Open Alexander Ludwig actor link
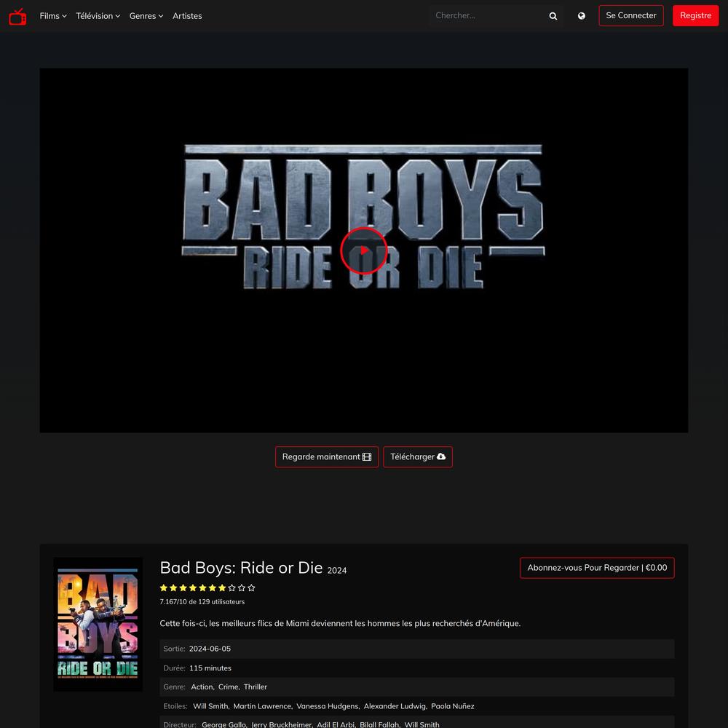Viewport: 728px width, 728px height. click(x=395, y=706)
